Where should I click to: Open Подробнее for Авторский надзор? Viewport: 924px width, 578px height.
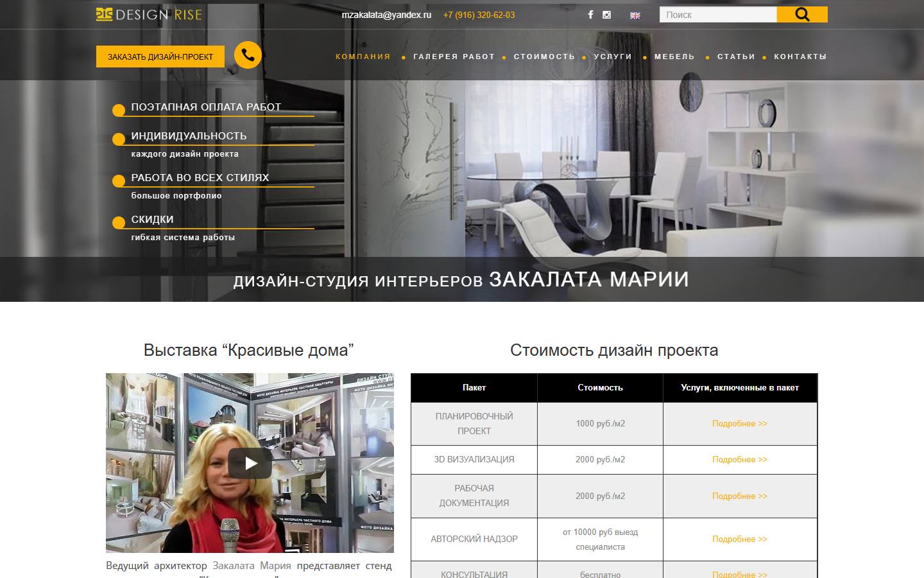coord(740,539)
